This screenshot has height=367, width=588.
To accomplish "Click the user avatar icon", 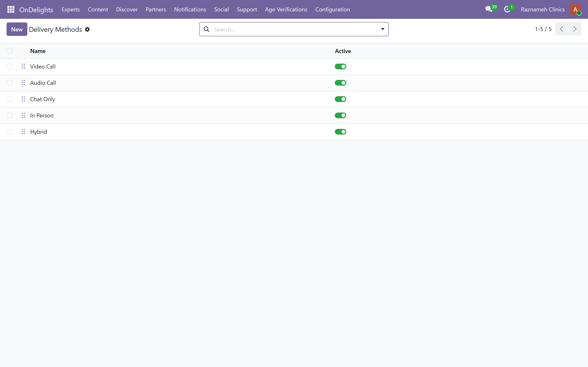I will (575, 9).
